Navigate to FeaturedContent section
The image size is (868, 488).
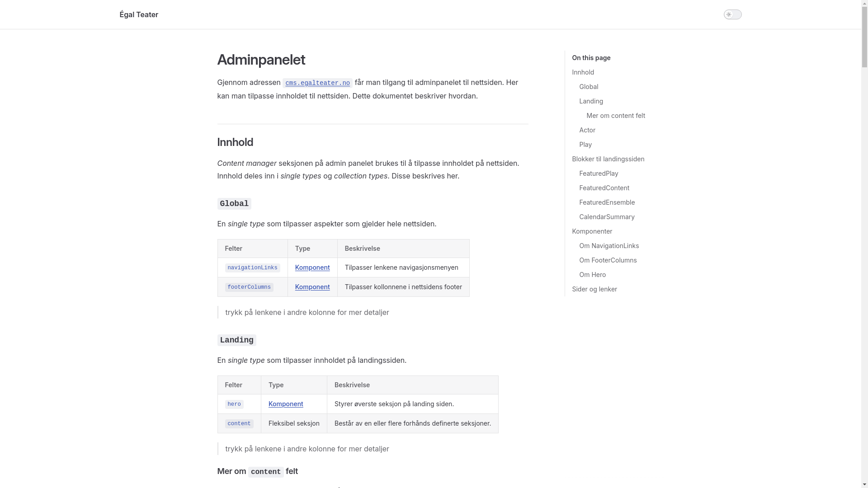[x=604, y=188]
